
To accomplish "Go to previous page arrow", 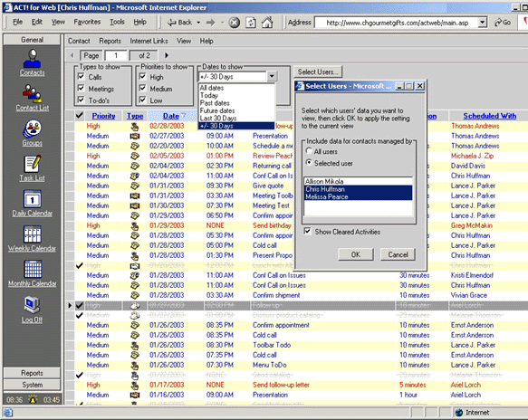I will [72, 55].
